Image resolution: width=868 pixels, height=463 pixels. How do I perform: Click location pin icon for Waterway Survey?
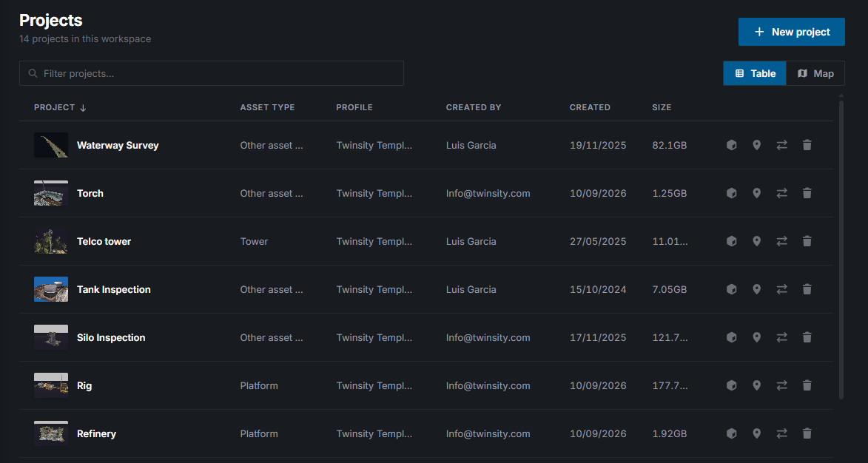point(757,145)
